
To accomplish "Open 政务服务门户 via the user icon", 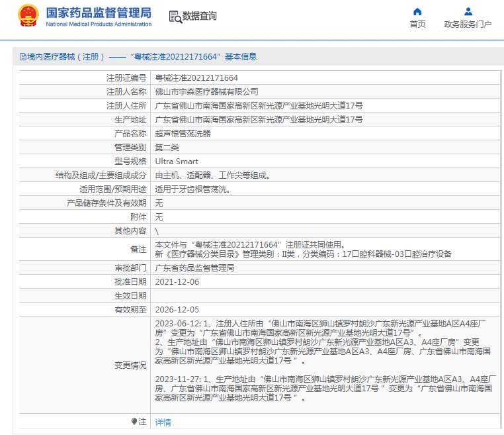I will click(x=468, y=12).
